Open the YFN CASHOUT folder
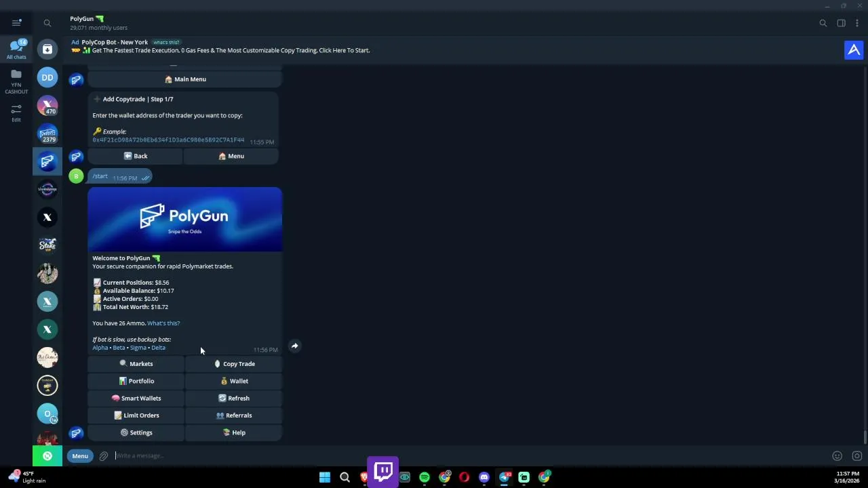Viewport: 868px width, 488px height. (x=16, y=81)
